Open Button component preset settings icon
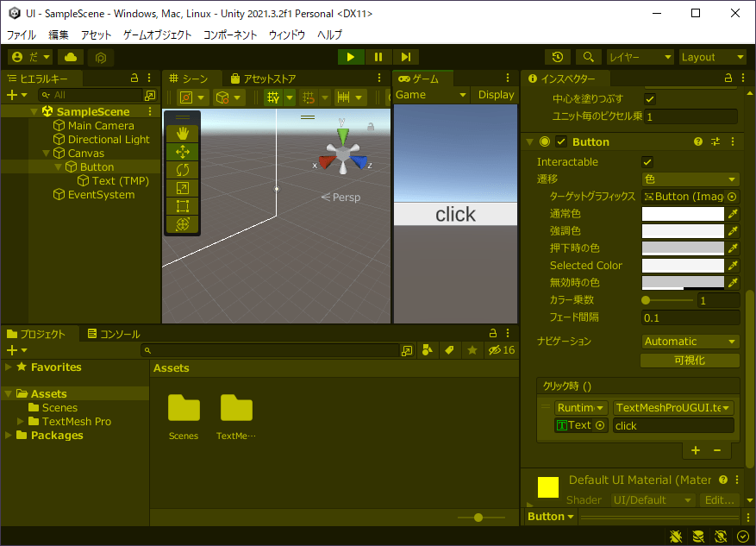Image resolution: width=756 pixels, height=546 pixels. (x=715, y=141)
